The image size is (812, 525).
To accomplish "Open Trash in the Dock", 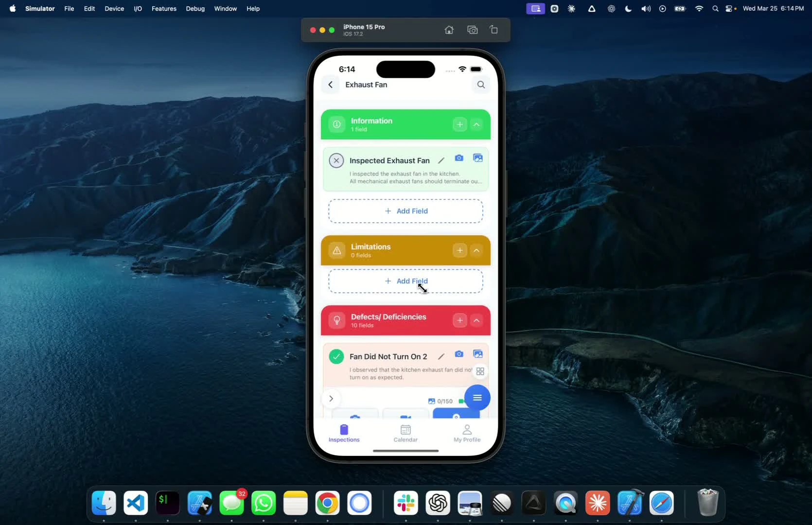I will tap(708, 503).
